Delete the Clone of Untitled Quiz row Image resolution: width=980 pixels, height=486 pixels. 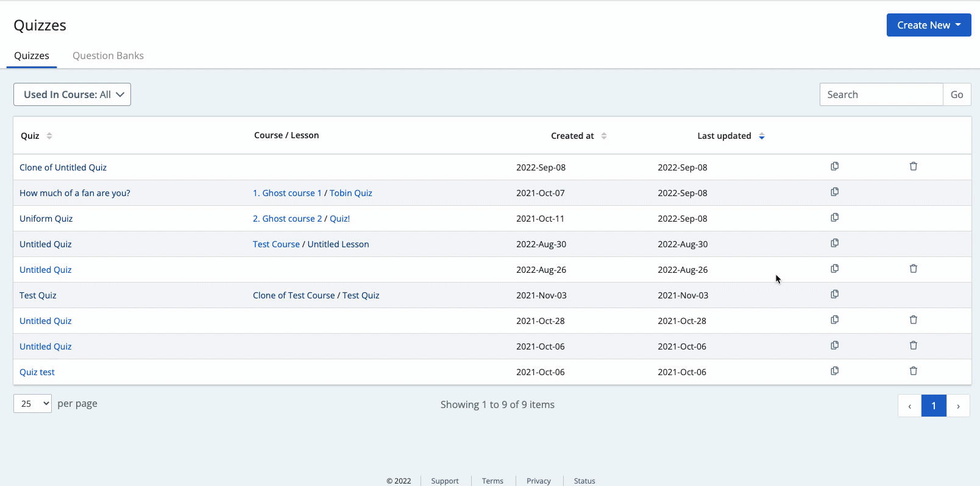click(x=913, y=166)
